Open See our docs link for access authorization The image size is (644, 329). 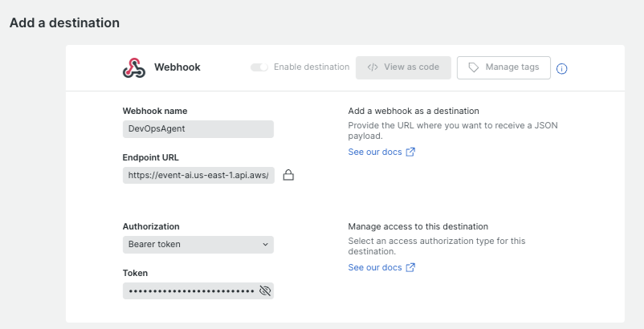point(375,267)
